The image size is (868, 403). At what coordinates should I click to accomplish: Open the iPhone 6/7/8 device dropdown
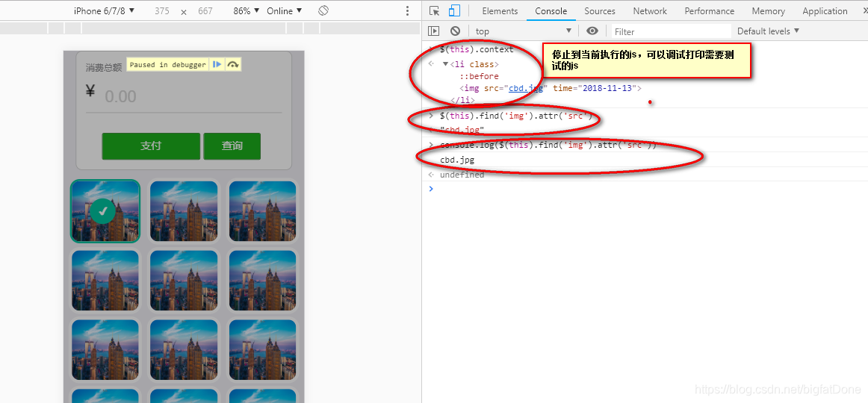(x=104, y=10)
